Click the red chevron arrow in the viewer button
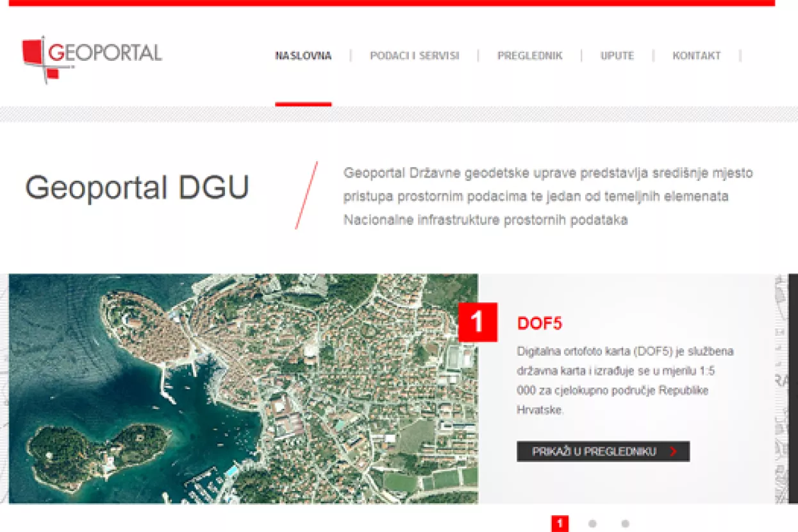Screen dimensions: 798x532 (673, 452)
